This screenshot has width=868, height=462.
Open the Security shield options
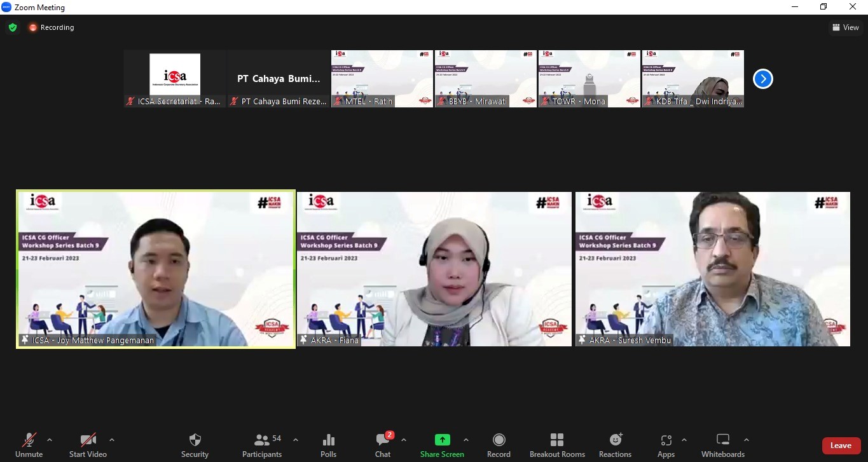point(195,445)
